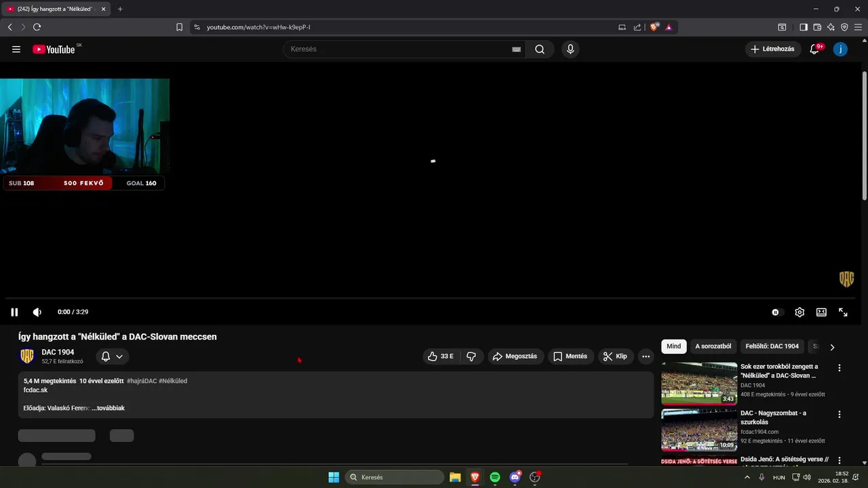Image resolution: width=868 pixels, height=488 pixels.
Task: Go back in browser history
Action: (x=9, y=27)
